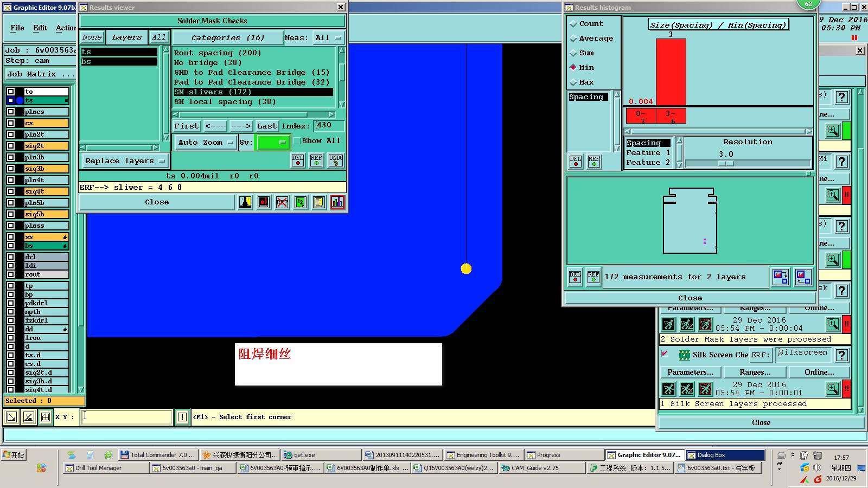Toggle visibility checkbox of layer plncs
Image resolution: width=868 pixels, height=488 pixels.
click(x=11, y=112)
